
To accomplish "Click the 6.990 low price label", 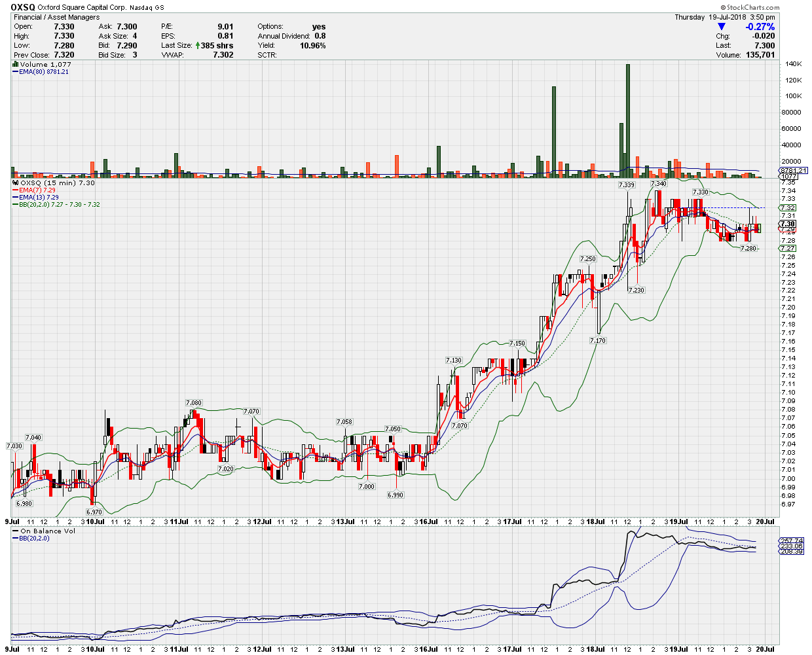I will click(396, 495).
